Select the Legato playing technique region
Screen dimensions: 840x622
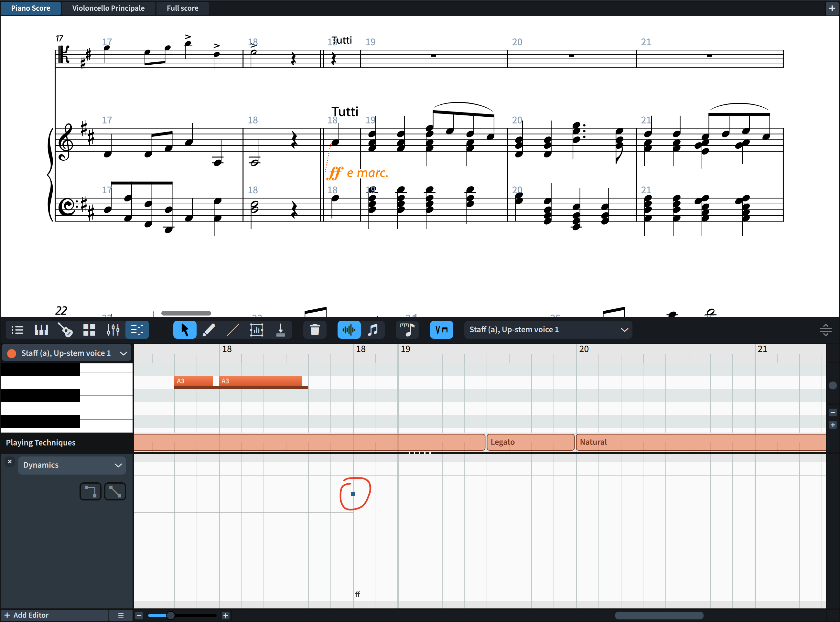pyautogui.click(x=530, y=442)
